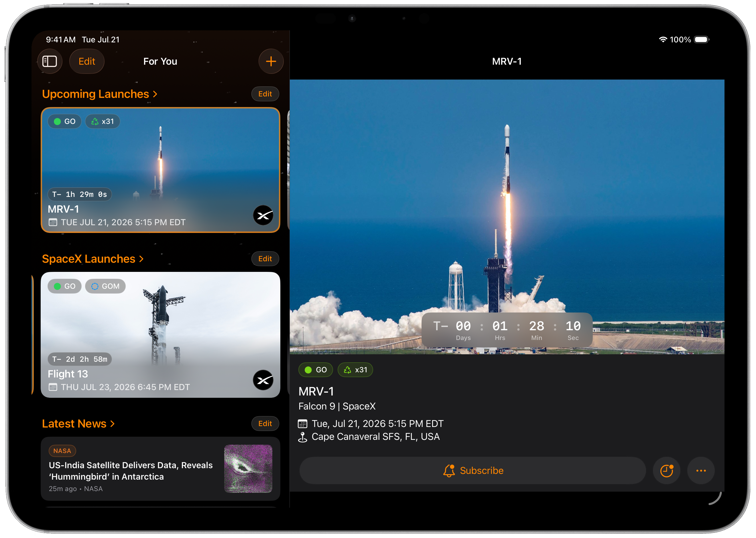Tap the Hummingbird news article thumbnail
This screenshot has height=538, width=756.
coord(248,469)
